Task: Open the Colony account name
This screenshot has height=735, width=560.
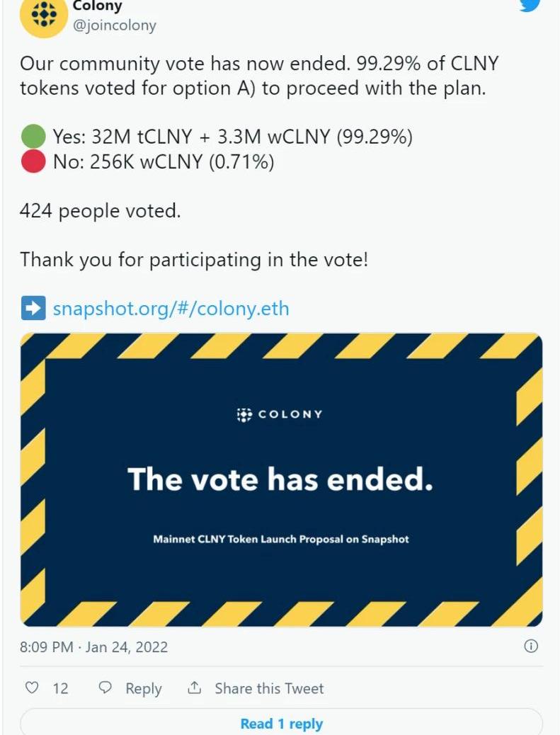Action: coord(97,6)
